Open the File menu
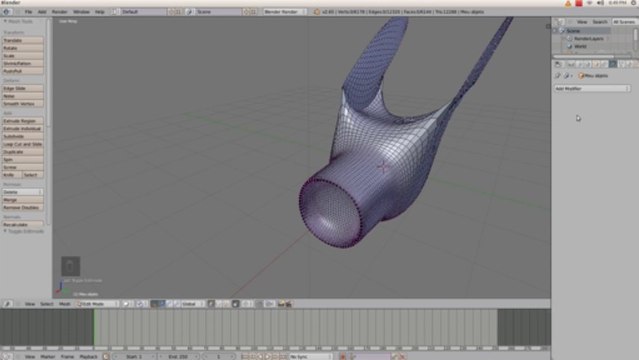This screenshot has width=639, height=360. click(x=28, y=12)
